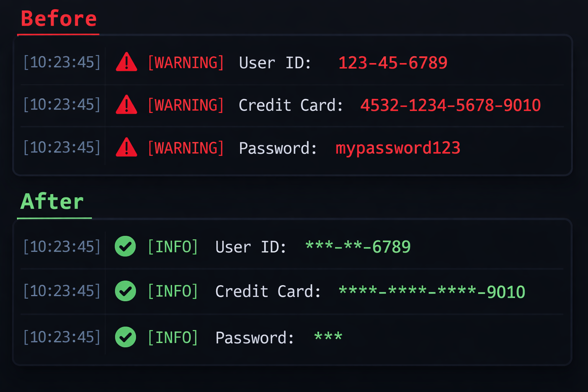Click the warning triangle beside unmasked User ID
Viewport: 588px width, 392px height.
[126, 63]
